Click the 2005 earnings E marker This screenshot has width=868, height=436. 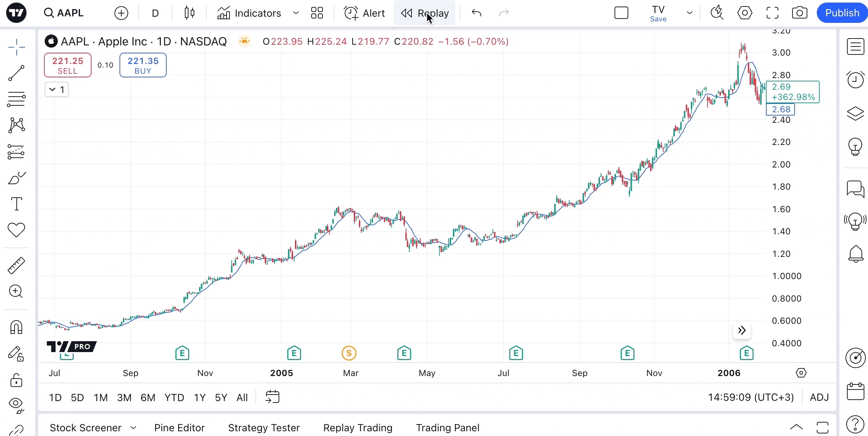294,353
